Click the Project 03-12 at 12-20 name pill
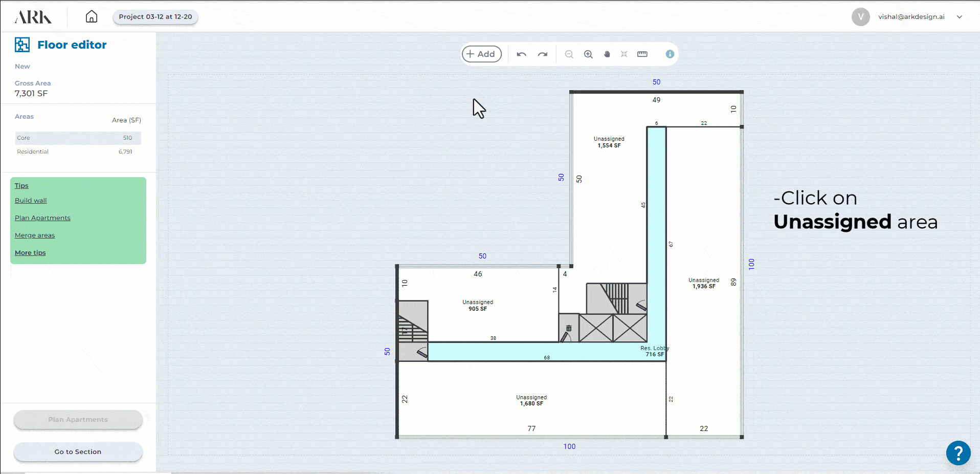Screen dimensions: 980x474 [x=155, y=17]
